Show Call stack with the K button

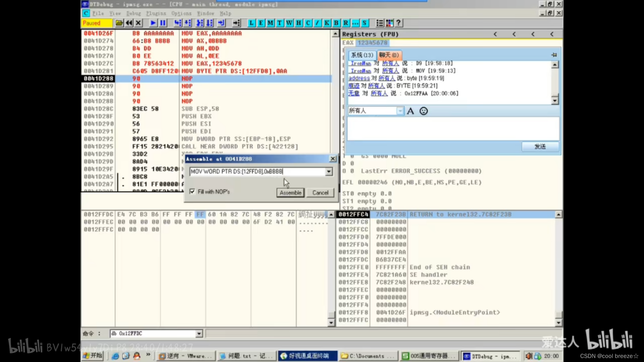click(x=327, y=23)
